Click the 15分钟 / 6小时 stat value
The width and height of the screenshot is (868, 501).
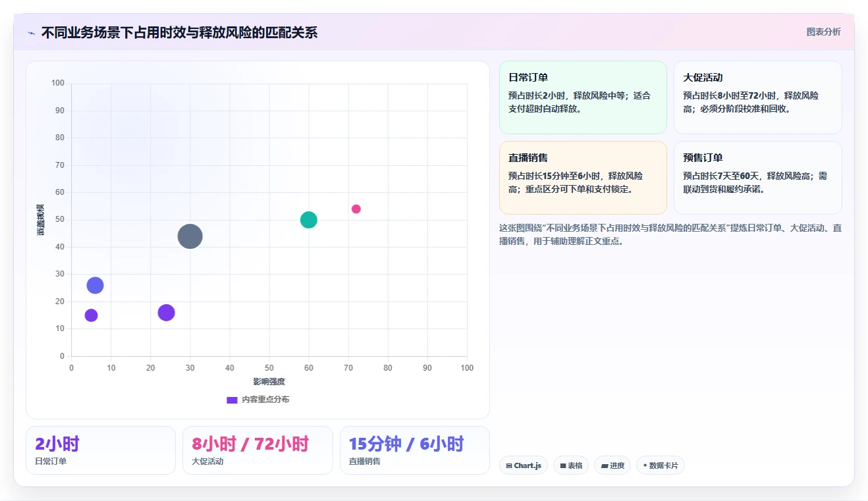406,444
